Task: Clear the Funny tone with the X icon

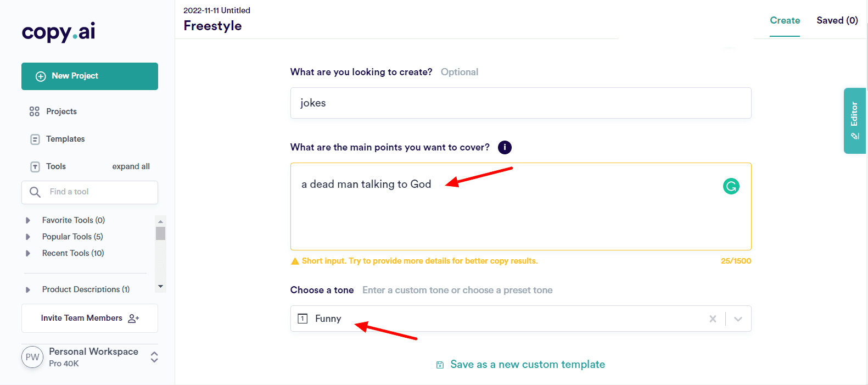Action: 713,319
